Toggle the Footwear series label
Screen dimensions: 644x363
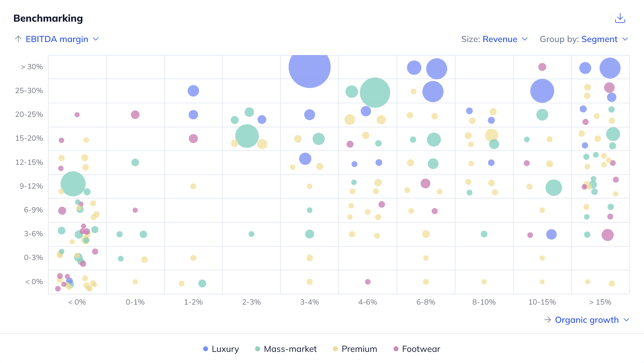[x=421, y=349]
